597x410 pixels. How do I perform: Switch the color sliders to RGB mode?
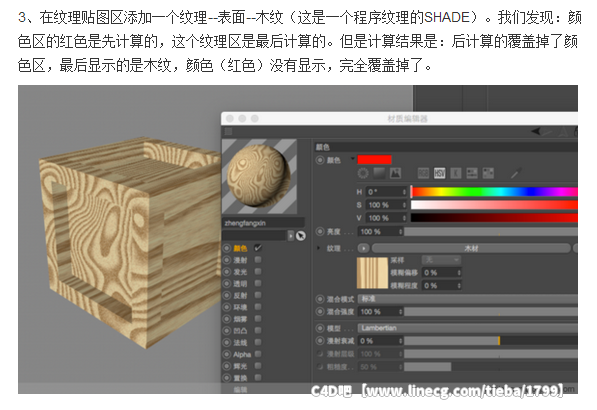[x=423, y=174]
